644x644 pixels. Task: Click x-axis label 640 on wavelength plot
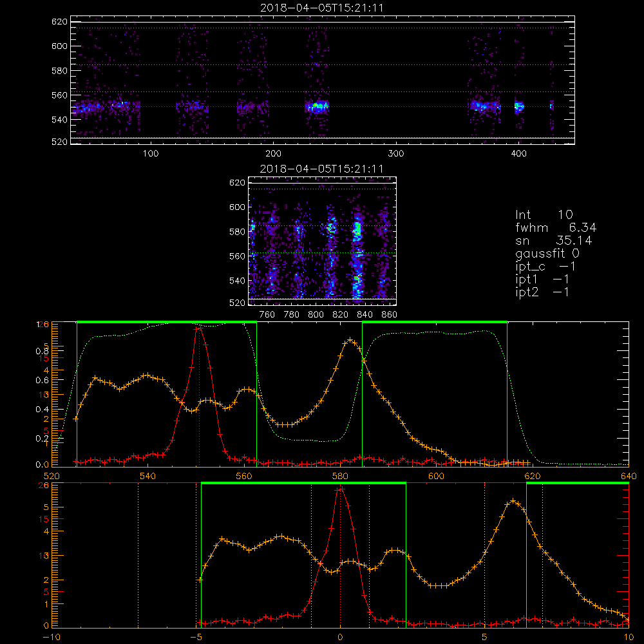629,476
